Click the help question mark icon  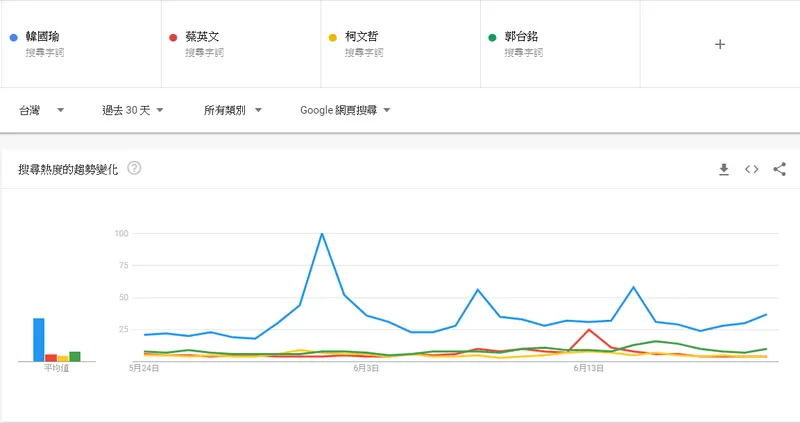point(134,169)
